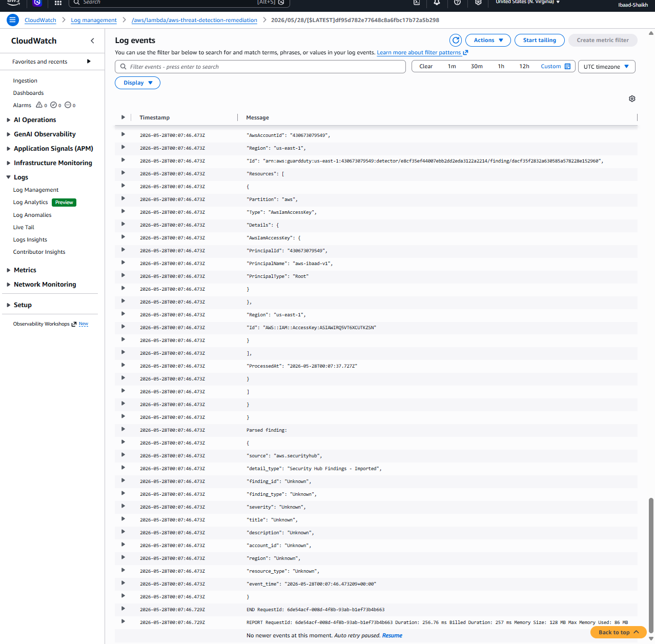The image size is (655, 644).
Task: Expand the Parsed finding log row
Action: pos(123,429)
